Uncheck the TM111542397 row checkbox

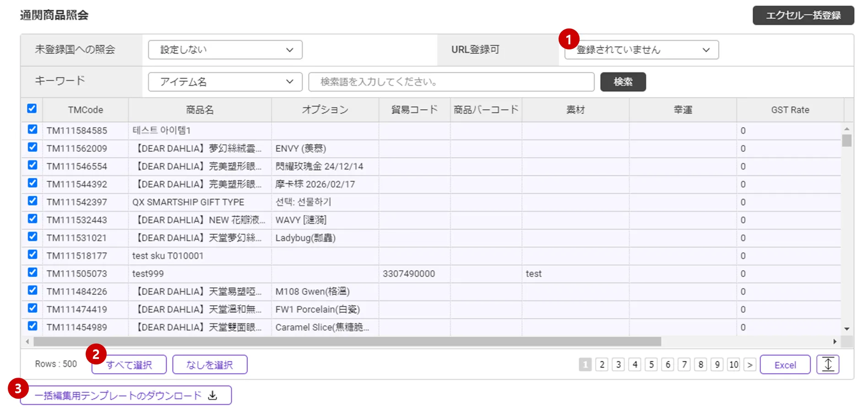click(32, 201)
